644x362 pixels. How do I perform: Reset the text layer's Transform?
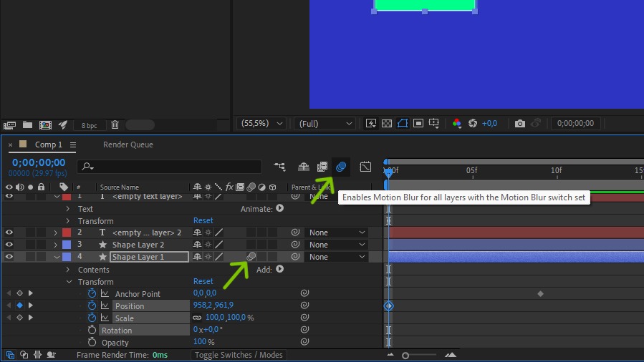click(x=203, y=220)
